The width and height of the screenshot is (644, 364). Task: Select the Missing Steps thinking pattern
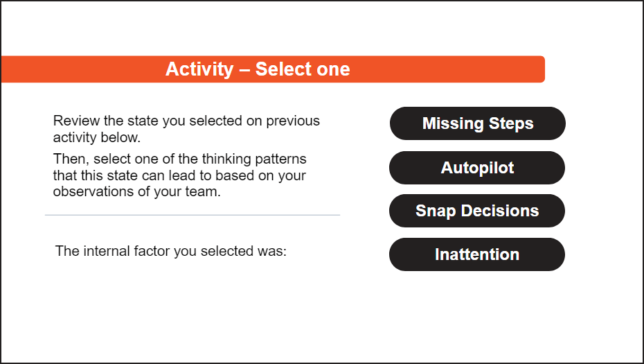[x=477, y=123]
